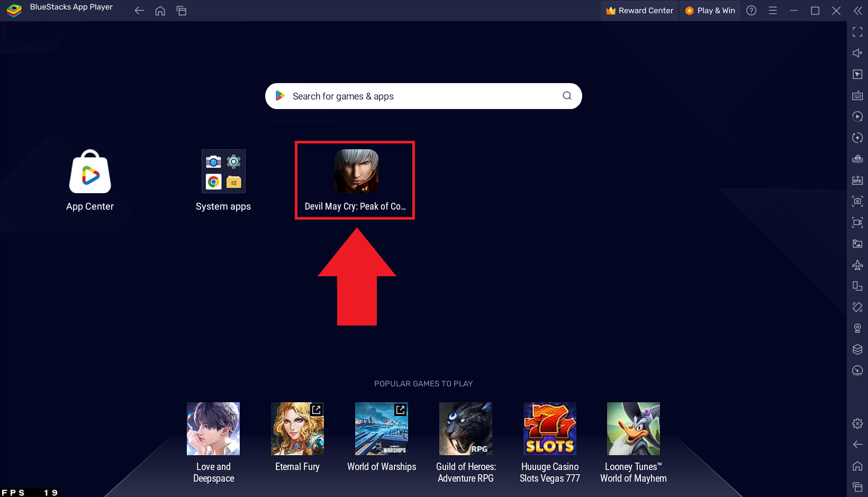Open Love and Deepspace game

[x=213, y=443]
